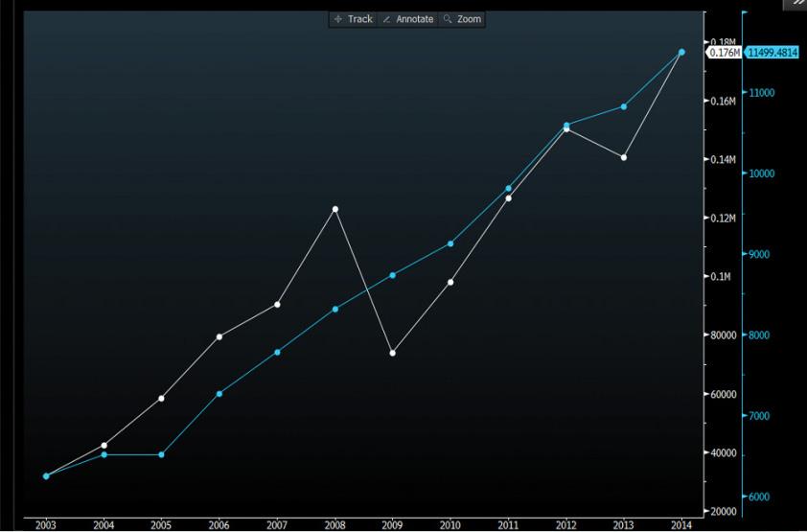The height and width of the screenshot is (532, 807).
Task: Click the blue data point for 2013
Action: coord(624,106)
